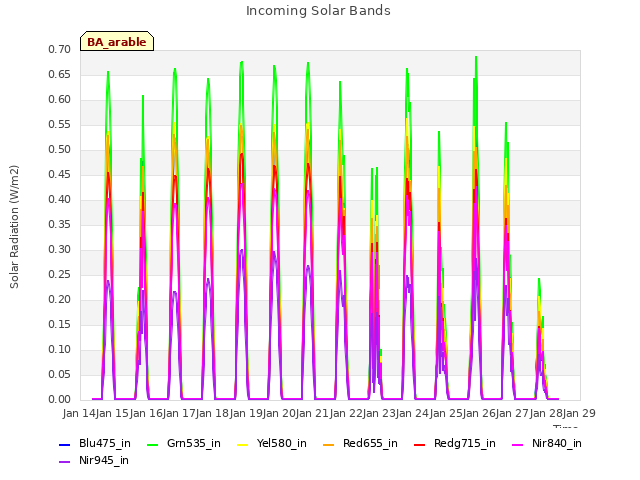Select the Redg715_in legend label
The height and width of the screenshot is (480, 640).
click(465, 444)
